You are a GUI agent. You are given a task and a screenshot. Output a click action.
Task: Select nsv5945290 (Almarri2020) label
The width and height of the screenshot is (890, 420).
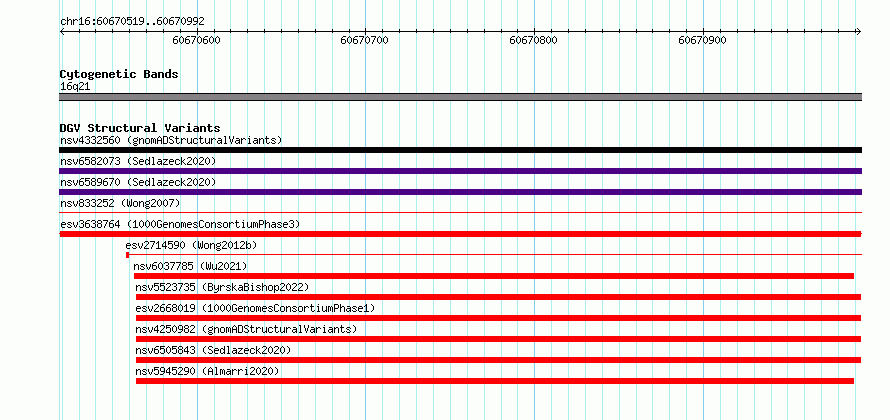coord(207,371)
